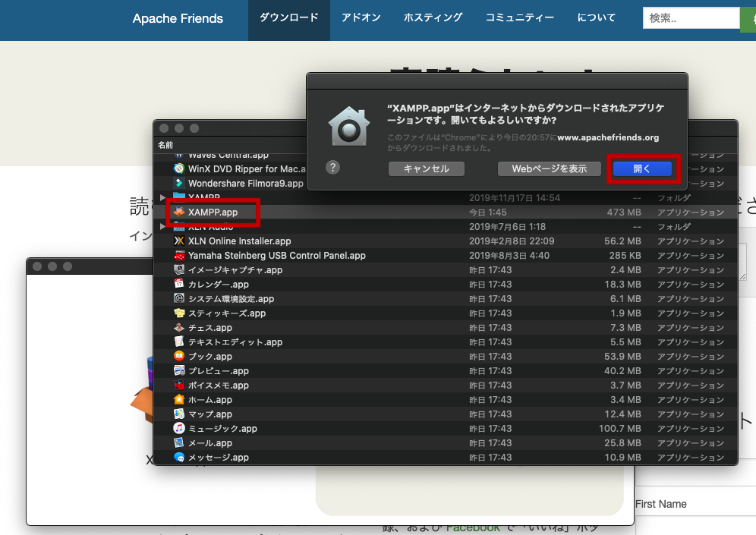
Task: Click the 100.7 MB size cell
Action: coord(620,429)
